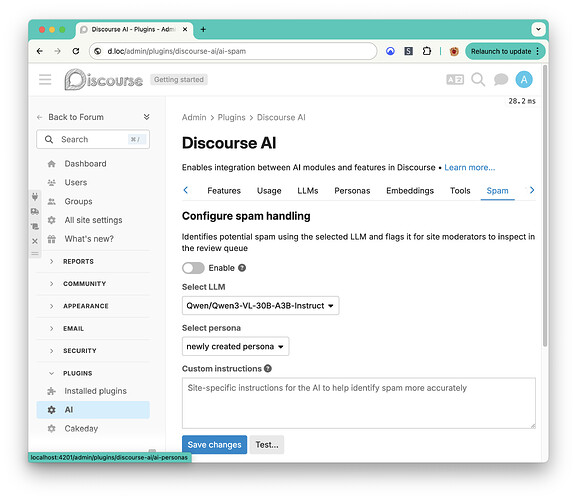Toggle the Enable spam handling switch
This screenshot has width=577, height=500.
(x=193, y=268)
